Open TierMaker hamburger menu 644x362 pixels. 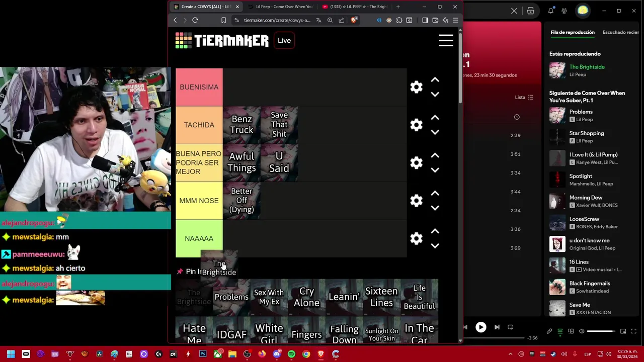(446, 40)
